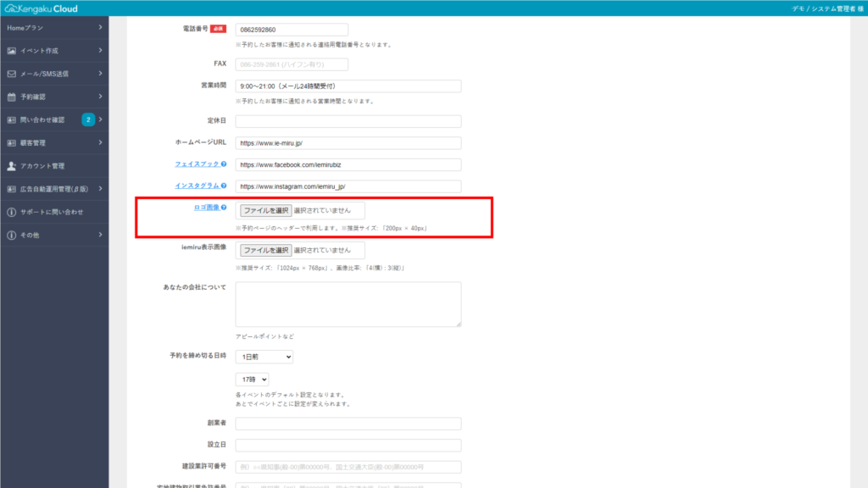Screen dimensions: 868x488
Task: Expand the メール/SMS送信 chevron
Action: [100, 74]
